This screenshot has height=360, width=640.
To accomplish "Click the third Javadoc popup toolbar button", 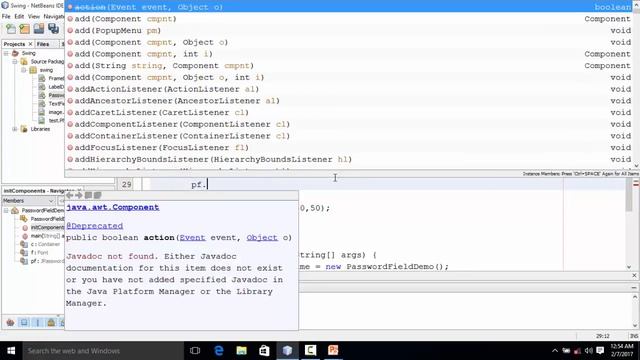I will click(88, 196).
